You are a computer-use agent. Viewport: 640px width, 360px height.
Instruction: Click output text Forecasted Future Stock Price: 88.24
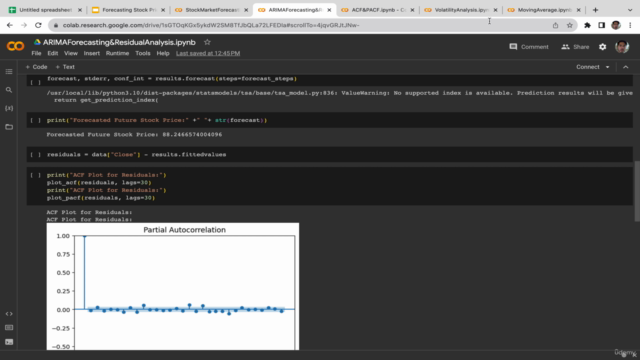[134, 135]
